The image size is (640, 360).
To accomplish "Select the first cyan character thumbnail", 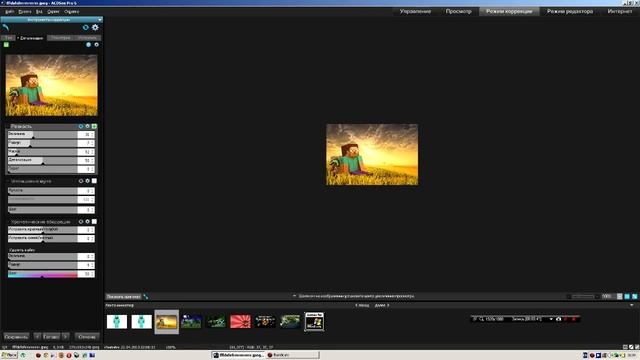I will (x=117, y=322).
